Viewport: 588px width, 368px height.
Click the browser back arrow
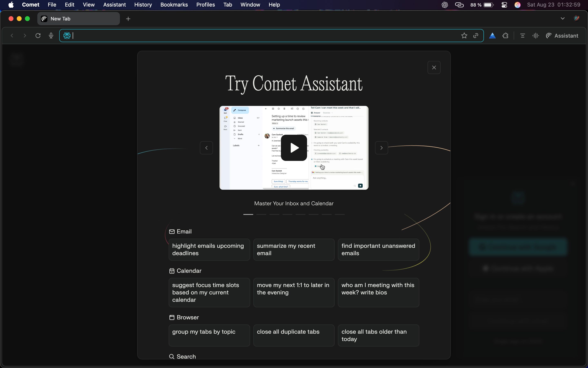coord(12,36)
